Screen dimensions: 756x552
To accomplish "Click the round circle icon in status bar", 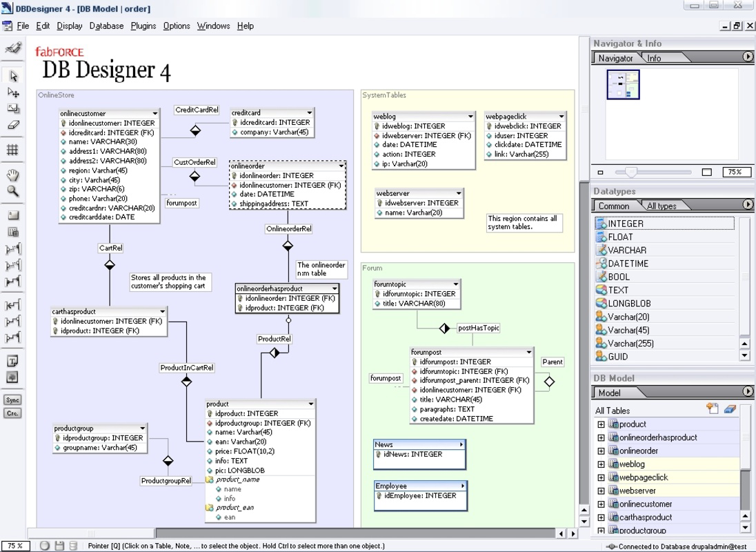I will [45, 546].
